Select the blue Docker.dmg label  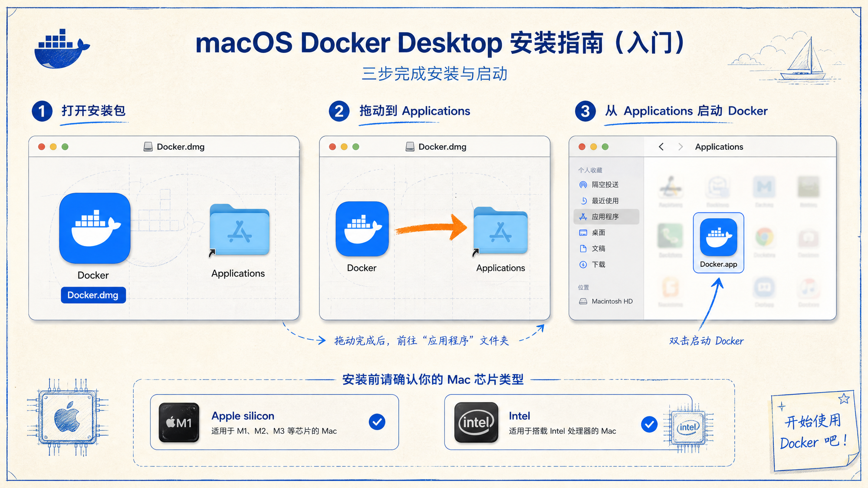93,295
